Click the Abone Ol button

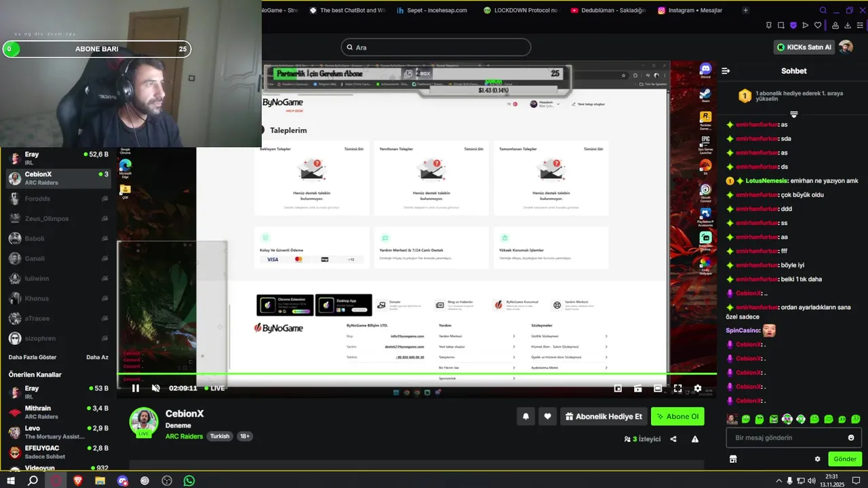(x=677, y=417)
